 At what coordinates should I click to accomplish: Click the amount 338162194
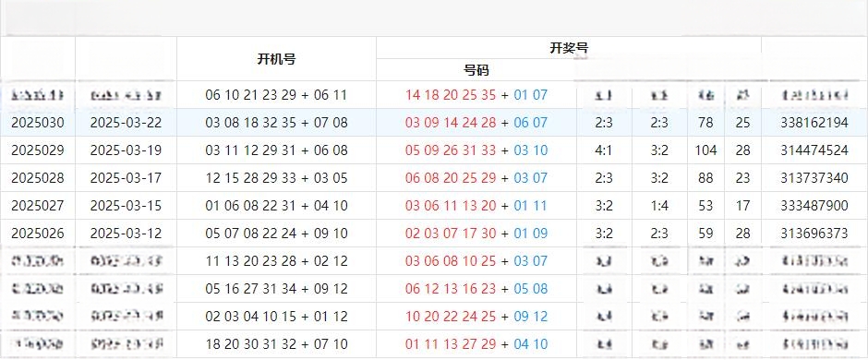(x=814, y=123)
